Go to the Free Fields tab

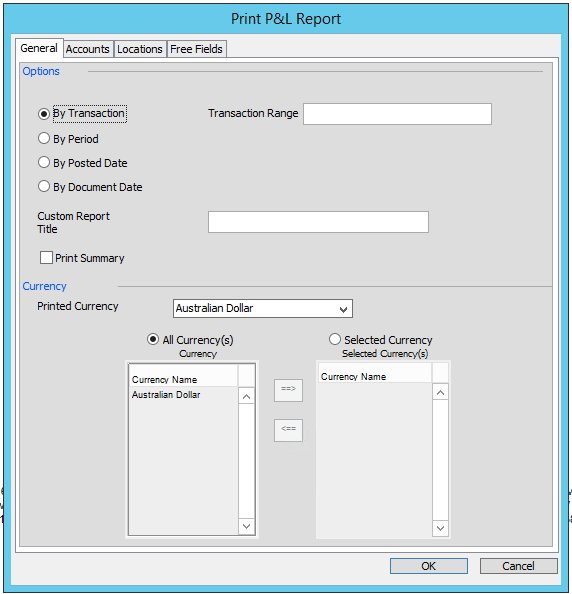pos(196,49)
